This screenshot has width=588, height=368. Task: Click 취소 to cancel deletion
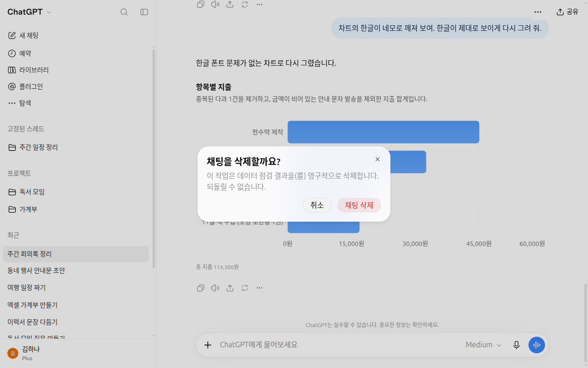tap(317, 205)
